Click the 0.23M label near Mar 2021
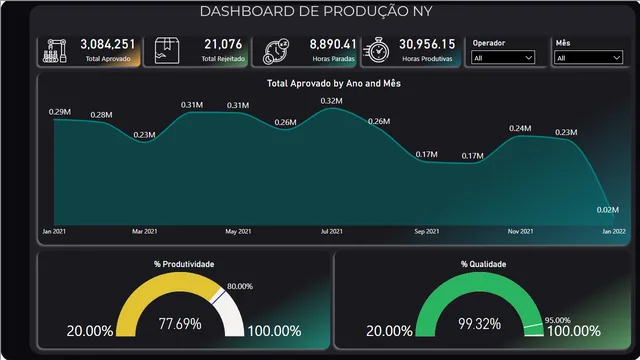Viewport: 640px width, 360px height. click(x=144, y=135)
